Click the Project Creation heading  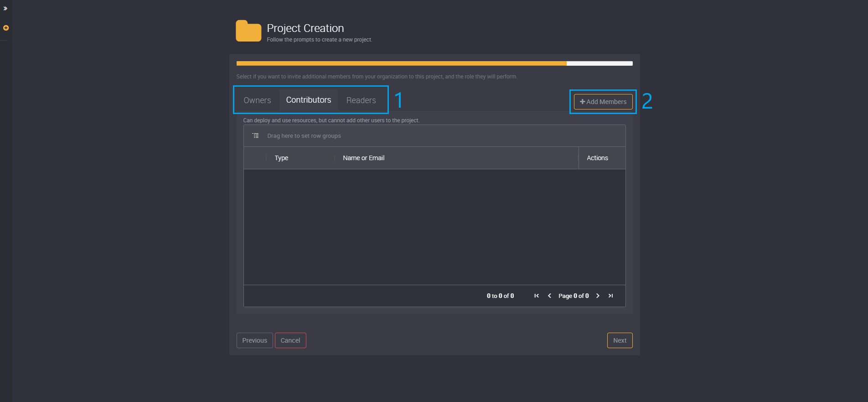(x=305, y=28)
